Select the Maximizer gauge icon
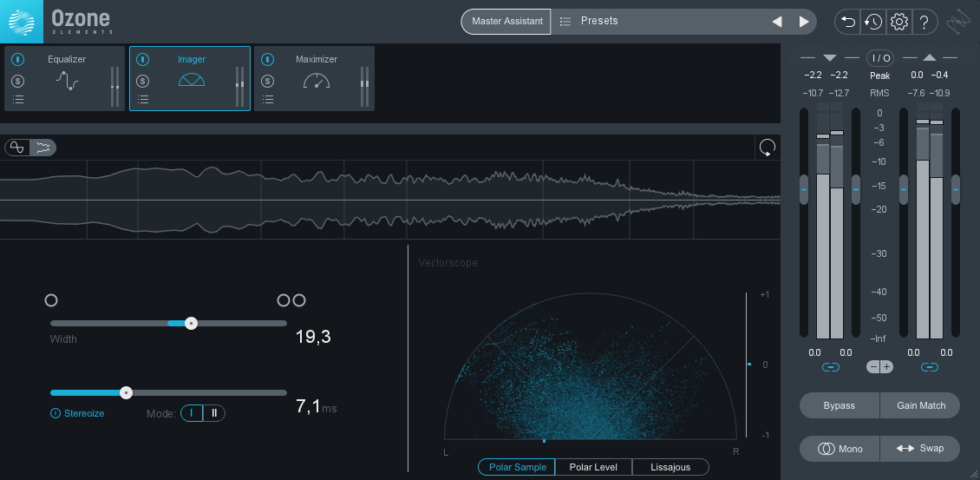The height and width of the screenshot is (480, 980). click(x=317, y=80)
